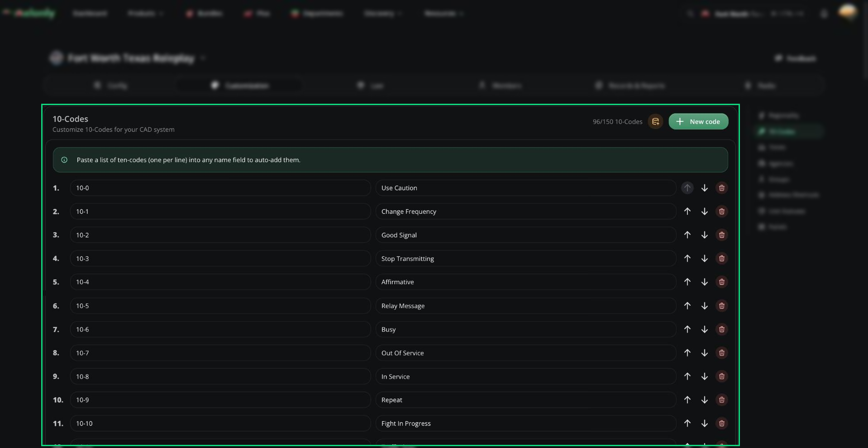Click the 96/150 10-Codes counter text

617,121
